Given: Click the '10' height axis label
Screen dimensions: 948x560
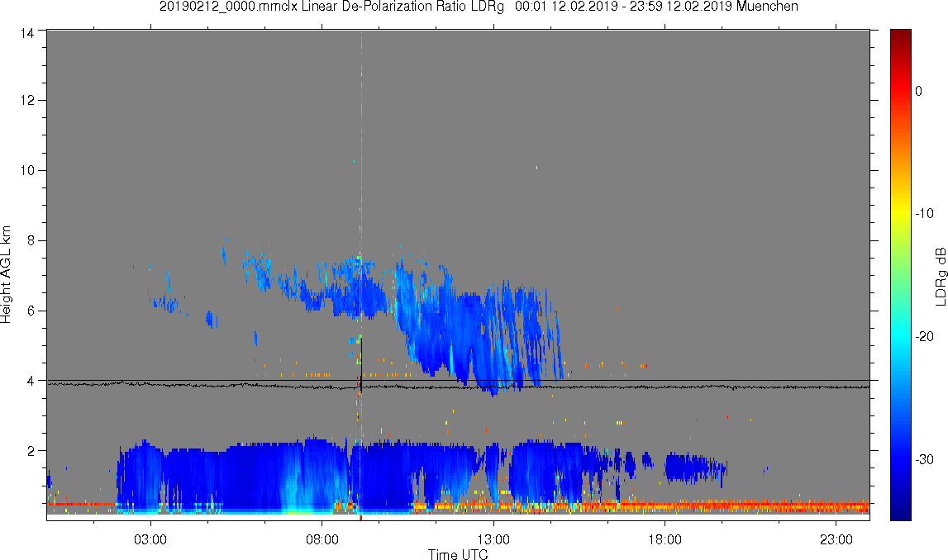Looking at the screenshot, I should [26, 170].
